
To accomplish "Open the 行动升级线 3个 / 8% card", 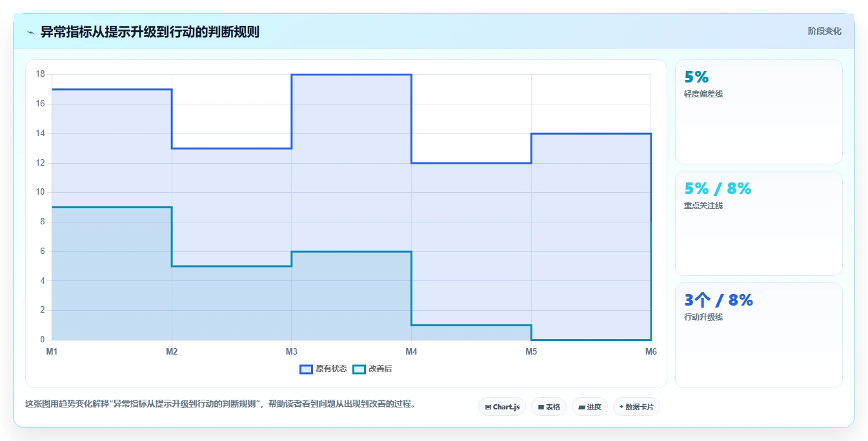I will pyautogui.click(x=759, y=335).
